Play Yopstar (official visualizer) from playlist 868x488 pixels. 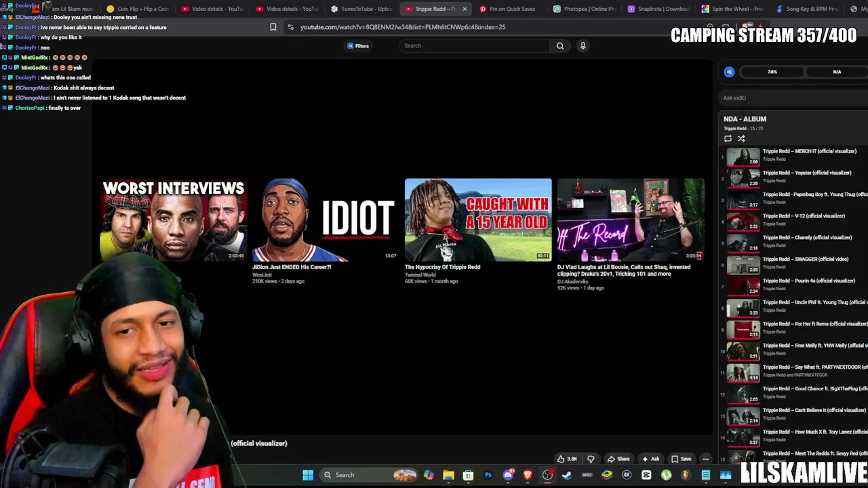[795, 179]
